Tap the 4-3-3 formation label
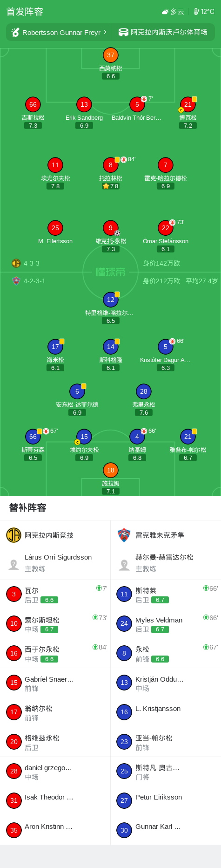Screen dimensions: 221x868 (32, 263)
